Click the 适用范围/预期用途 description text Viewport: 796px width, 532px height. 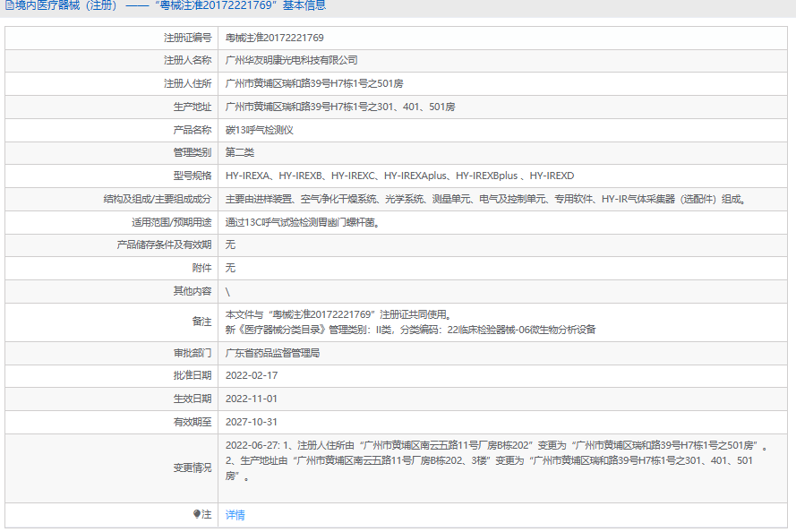pos(302,222)
